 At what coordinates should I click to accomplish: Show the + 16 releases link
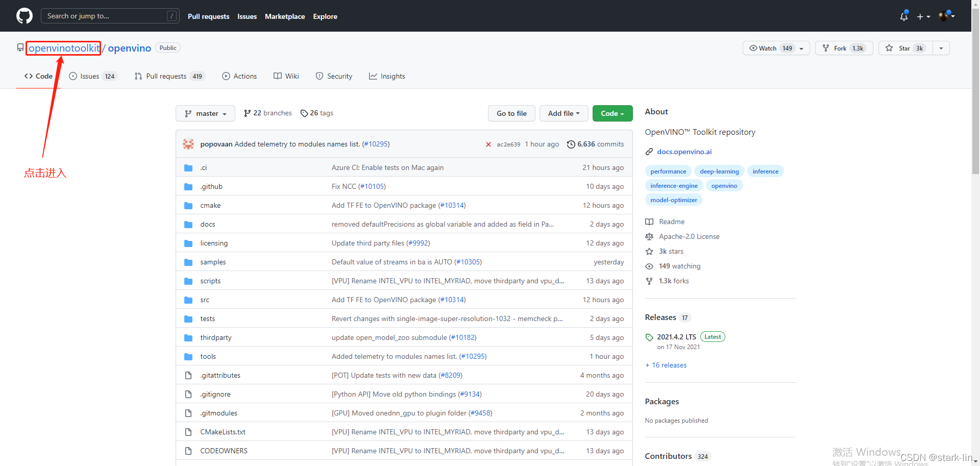pyautogui.click(x=666, y=365)
